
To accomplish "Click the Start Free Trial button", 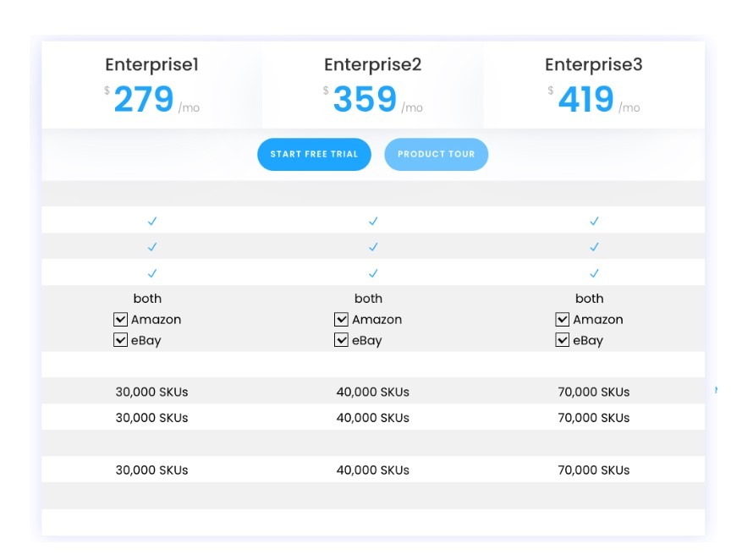I will (x=314, y=154).
